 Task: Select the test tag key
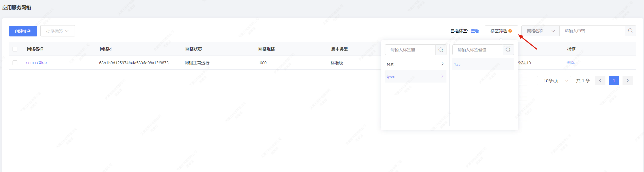click(x=416, y=64)
